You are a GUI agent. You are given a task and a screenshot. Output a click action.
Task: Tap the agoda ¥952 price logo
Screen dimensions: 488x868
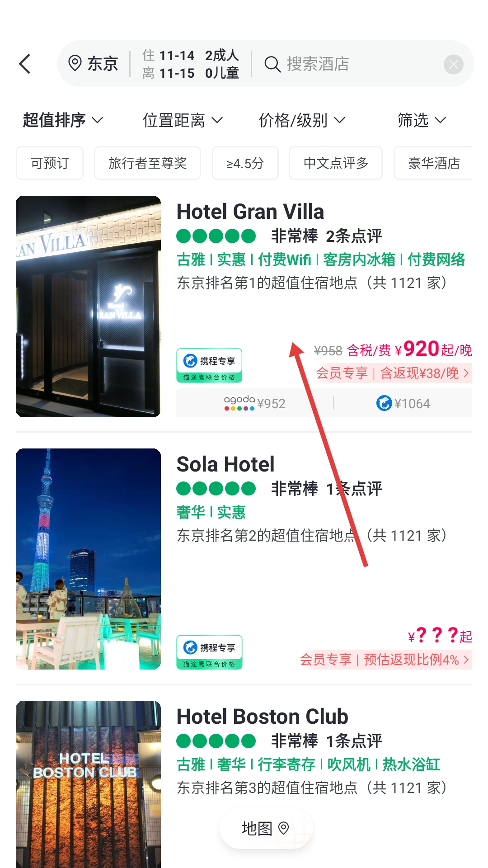pyautogui.click(x=239, y=403)
